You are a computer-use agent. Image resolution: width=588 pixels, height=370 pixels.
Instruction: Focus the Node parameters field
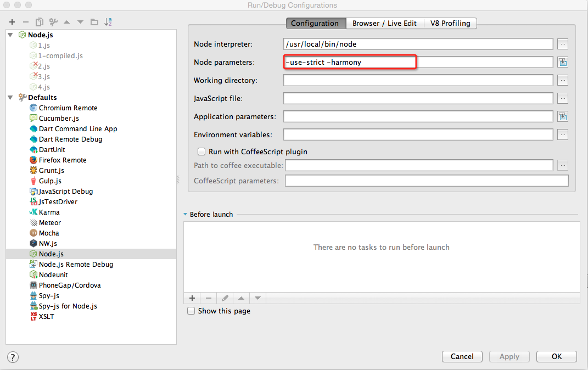[418, 62]
